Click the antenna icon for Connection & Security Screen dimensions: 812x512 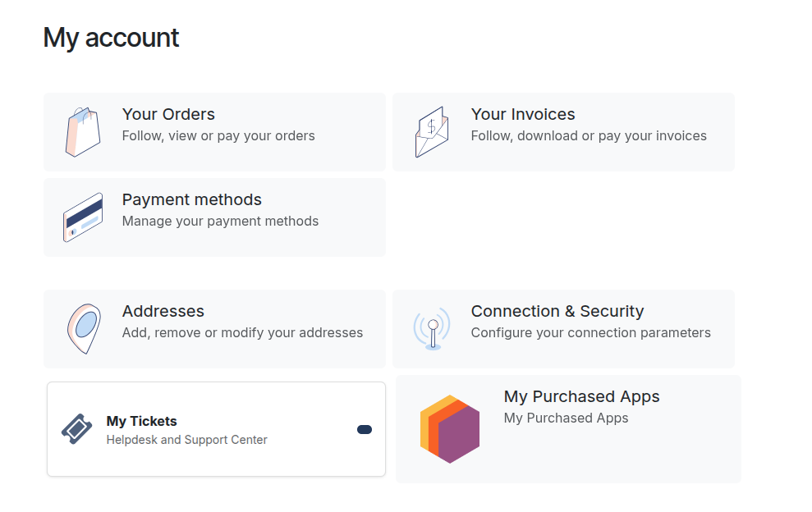430,327
